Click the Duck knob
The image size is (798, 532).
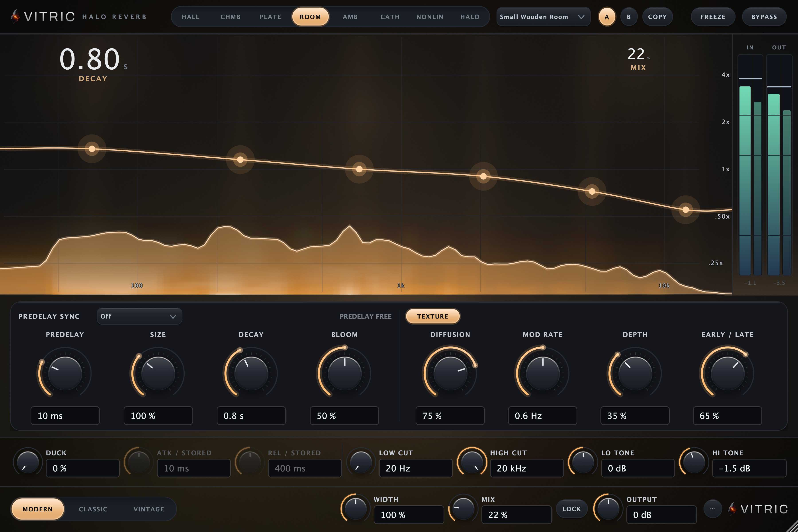pos(27,462)
